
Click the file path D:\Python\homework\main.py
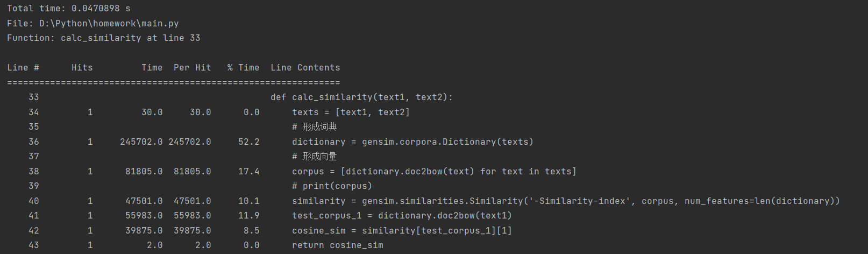tap(109, 24)
